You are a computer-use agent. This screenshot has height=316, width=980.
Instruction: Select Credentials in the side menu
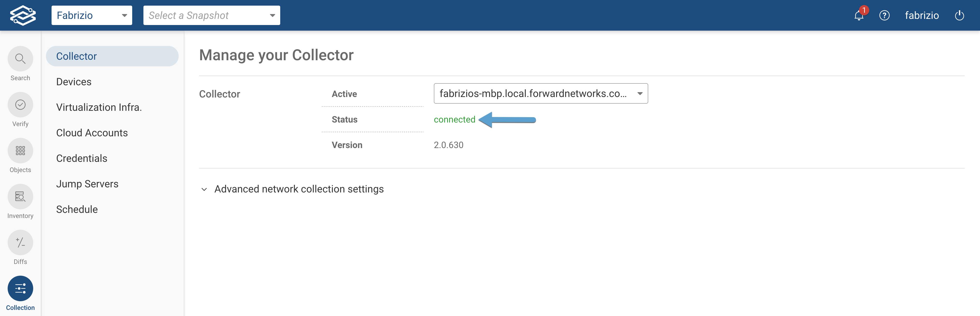click(x=82, y=158)
